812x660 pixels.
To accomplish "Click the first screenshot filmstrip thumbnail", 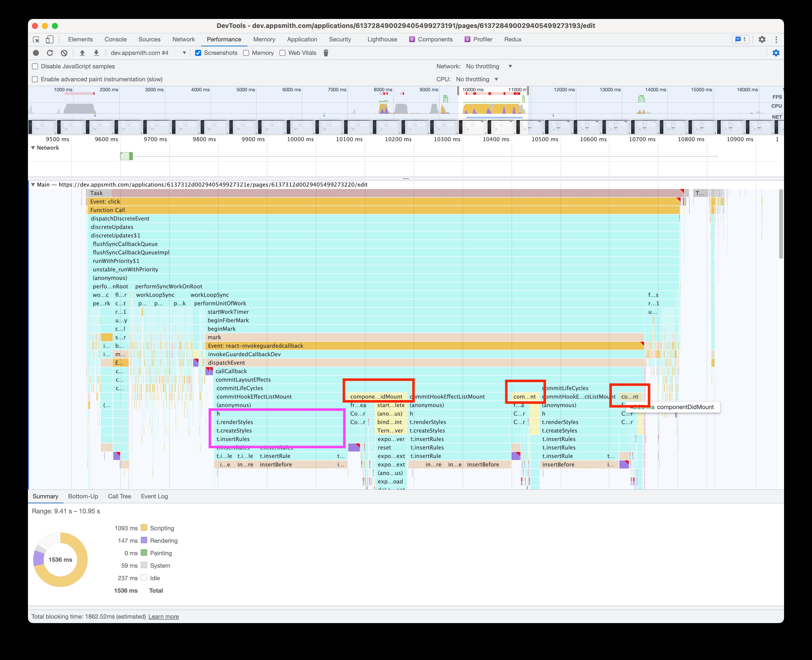I will [42, 127].
